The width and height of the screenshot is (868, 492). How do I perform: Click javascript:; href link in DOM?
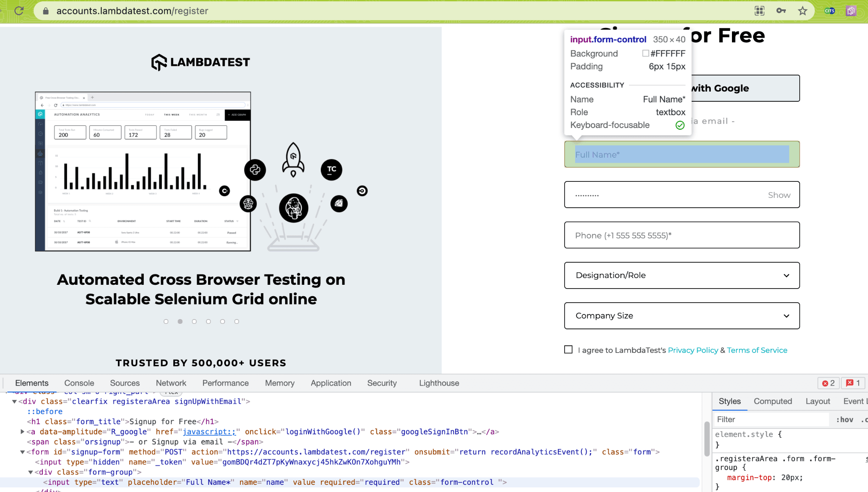[209, 432]
